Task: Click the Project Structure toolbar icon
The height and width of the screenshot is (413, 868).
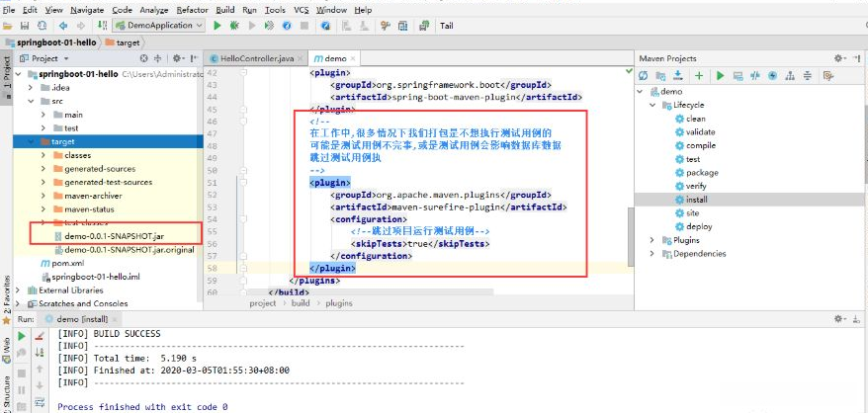Action: pos(403,26)
